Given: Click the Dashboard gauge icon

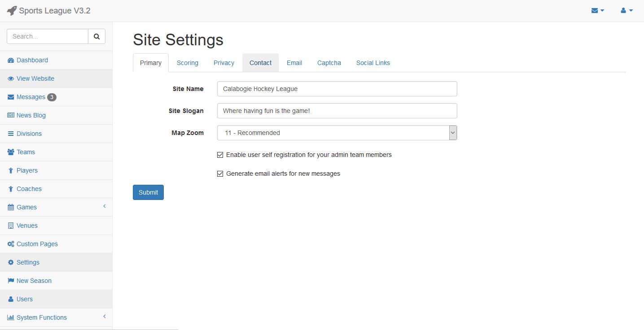Looking at the screenshot, I should click(x=11, y=60).
